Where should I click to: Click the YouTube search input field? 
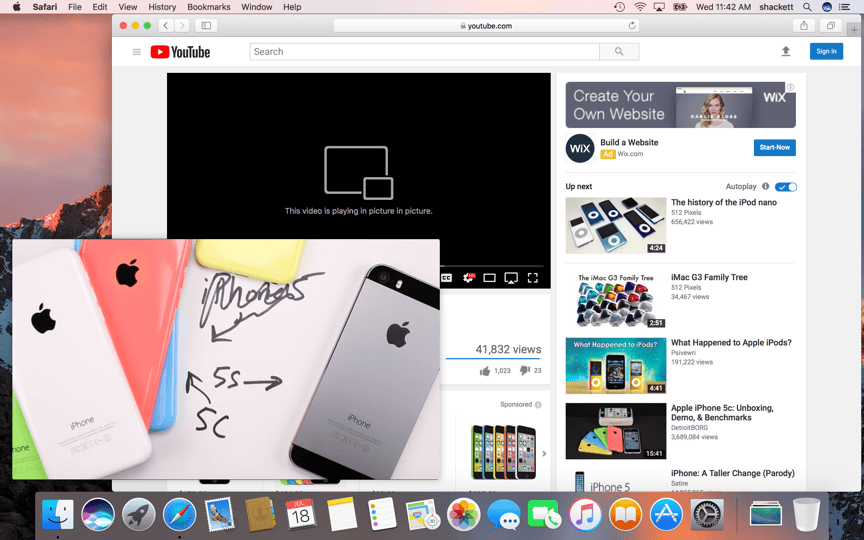click(x=424, y=52)
